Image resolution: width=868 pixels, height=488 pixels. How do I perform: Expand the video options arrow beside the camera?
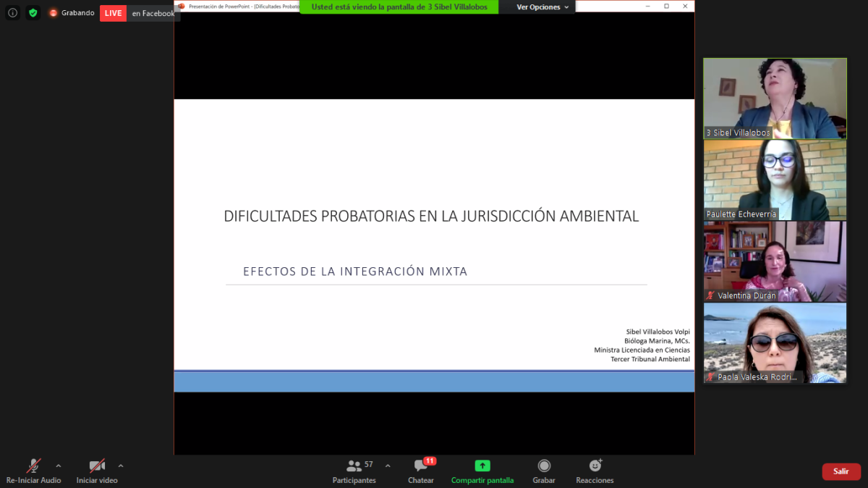(x=121, y=466)
